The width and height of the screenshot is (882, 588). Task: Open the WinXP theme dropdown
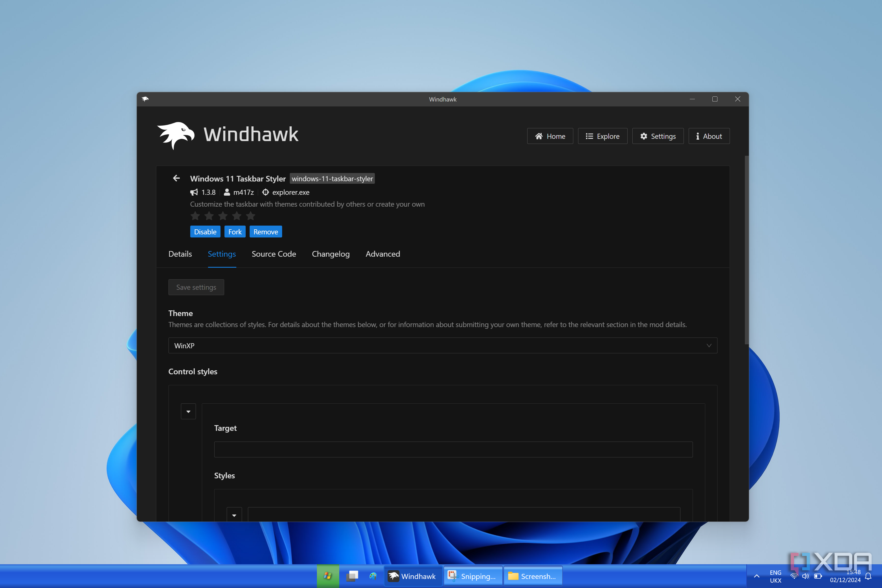click(442, 345)
